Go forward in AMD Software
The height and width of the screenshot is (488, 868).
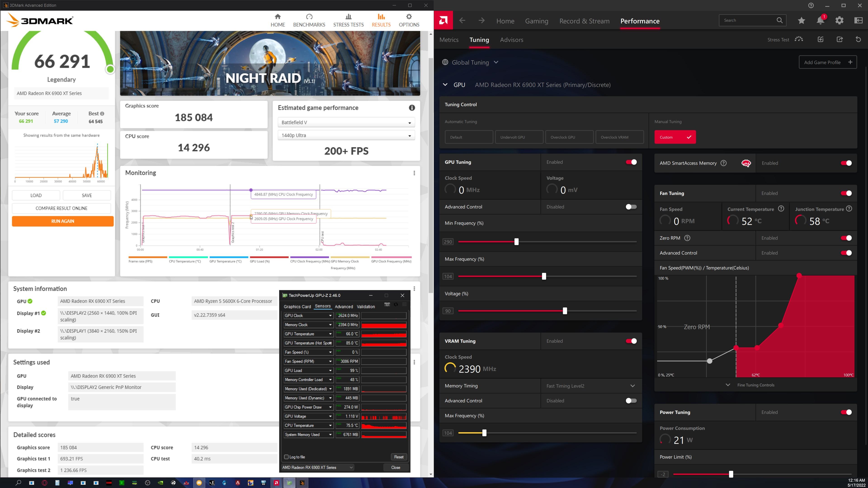(481, 21)
